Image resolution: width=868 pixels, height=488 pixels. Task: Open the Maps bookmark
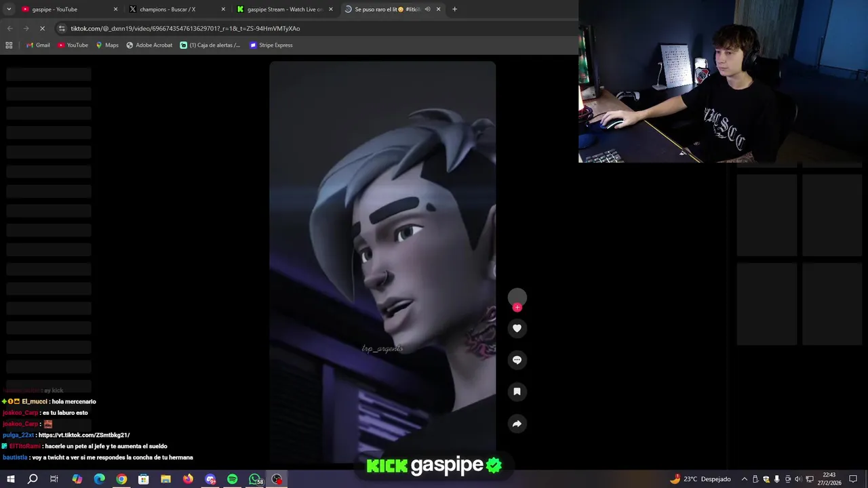pos(107,45)
